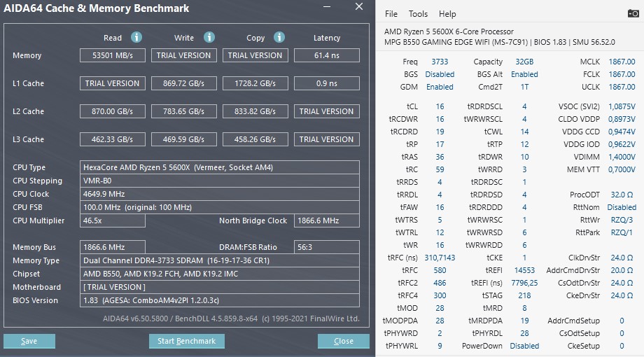Screen dimensions: 644x357
Task: Click the DRAM:FSB Ratio 56:3 field
Action: (327, 247)
